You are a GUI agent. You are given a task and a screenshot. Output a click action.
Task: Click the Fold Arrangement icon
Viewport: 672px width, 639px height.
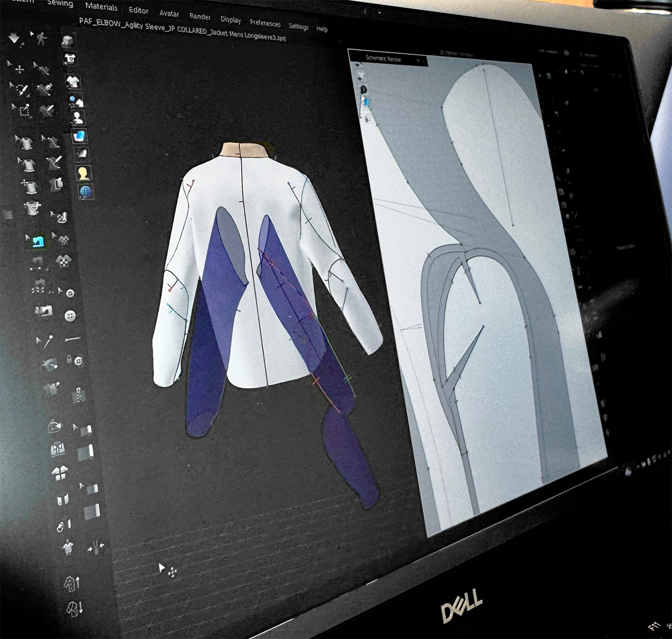[54, 426]
